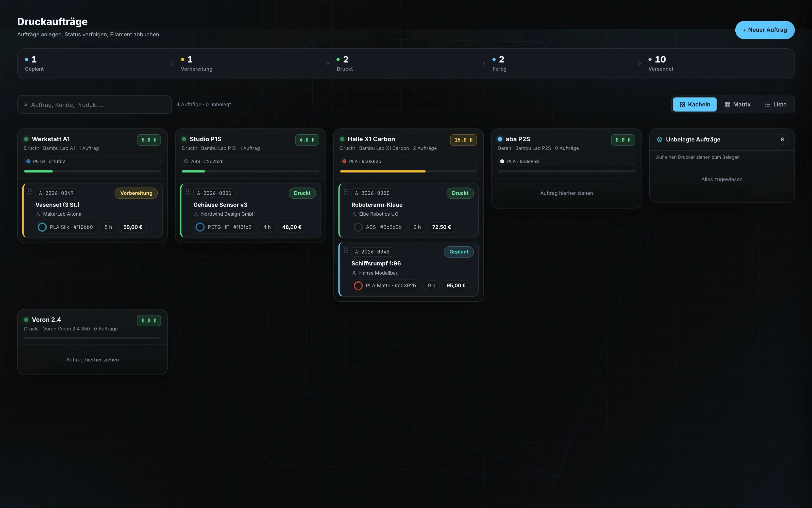Click the Auftrag hierher ziehen zone on aba P2S
The width and height of the screenshot is (812, 508).
tap(566, 193)
